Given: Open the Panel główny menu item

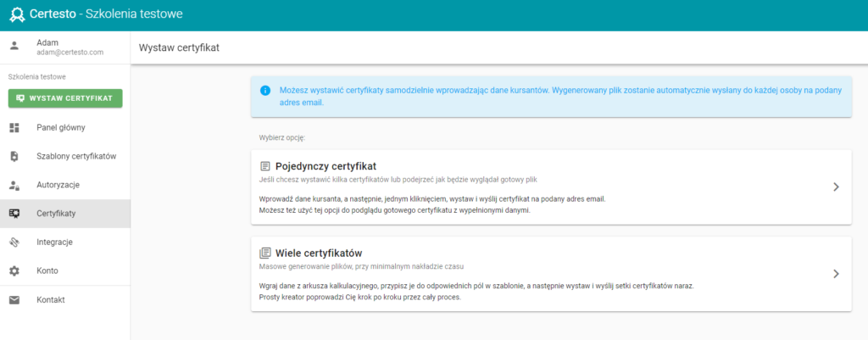Looking at the screenshot, I should point(65,128).
